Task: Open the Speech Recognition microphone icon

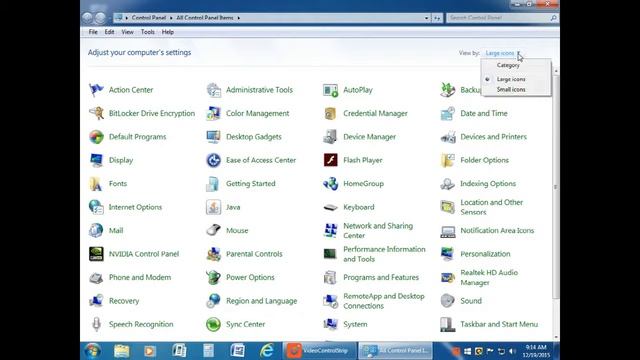Action: (96, 324)
